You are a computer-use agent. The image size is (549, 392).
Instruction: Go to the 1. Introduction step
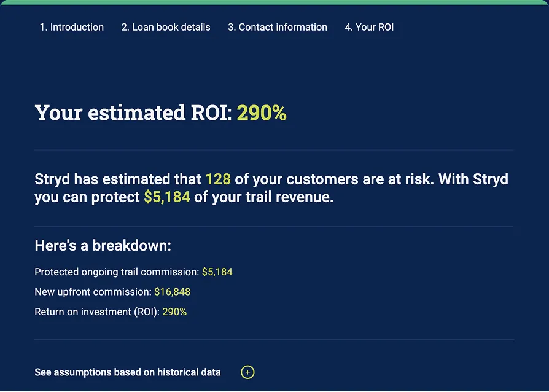(x=71, y=27)
